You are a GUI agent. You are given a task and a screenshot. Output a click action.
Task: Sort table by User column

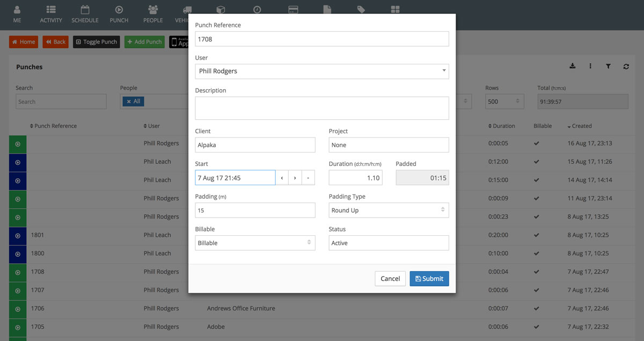pos(152,126)
